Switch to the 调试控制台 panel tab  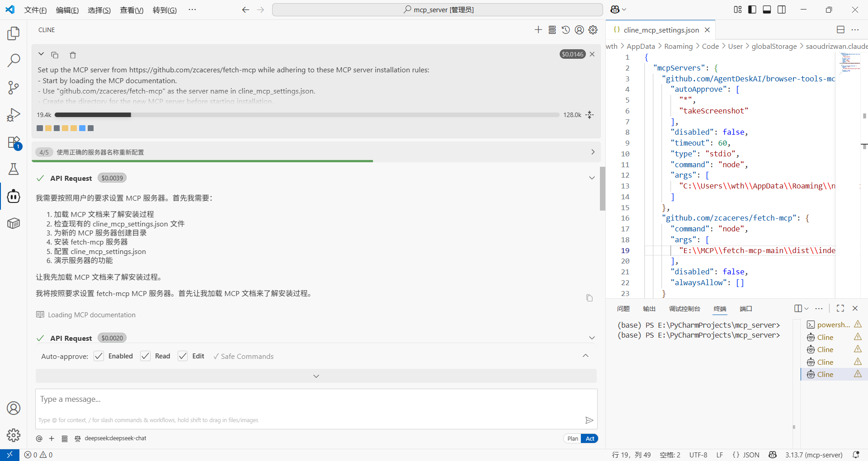(x=684, y=309)
